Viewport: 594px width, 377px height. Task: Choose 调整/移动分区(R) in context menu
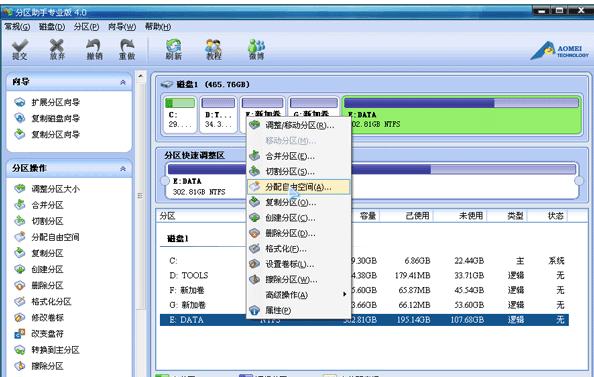(x=299, y=125)
